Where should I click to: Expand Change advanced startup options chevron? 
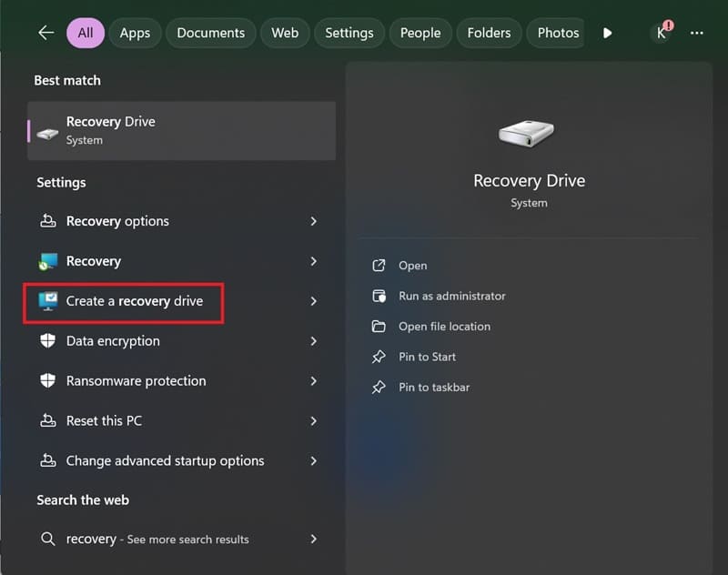(x=314, y=461)
